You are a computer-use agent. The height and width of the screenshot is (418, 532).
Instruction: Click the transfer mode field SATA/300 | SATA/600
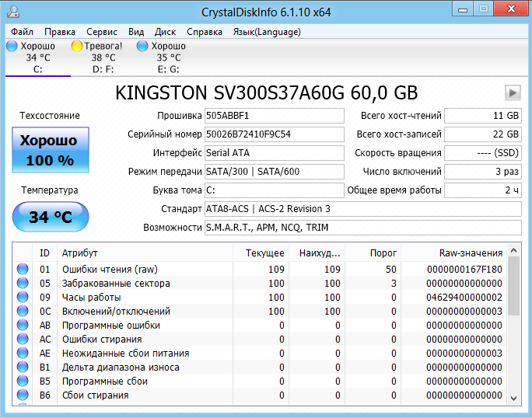coord(274,172)
